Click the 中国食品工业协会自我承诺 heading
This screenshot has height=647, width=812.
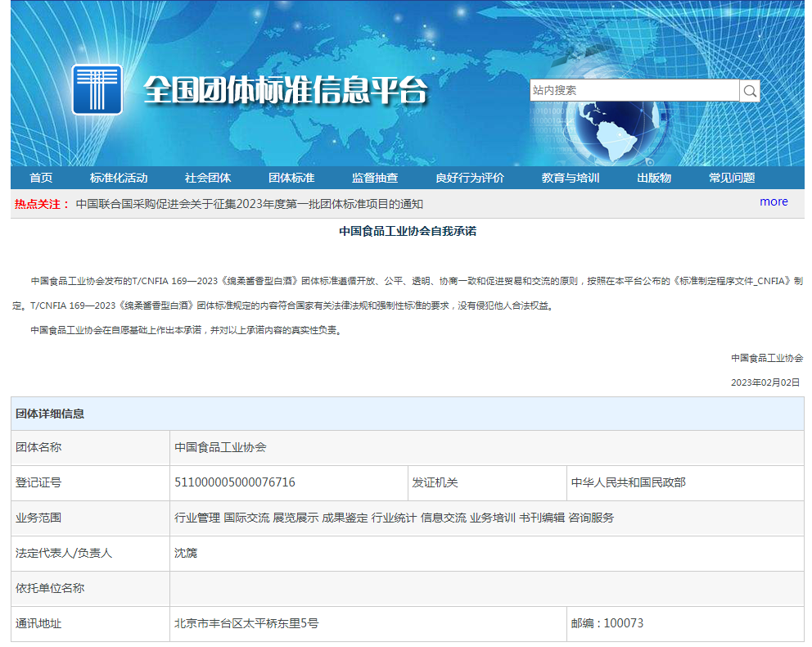click(x=408, y=231)
